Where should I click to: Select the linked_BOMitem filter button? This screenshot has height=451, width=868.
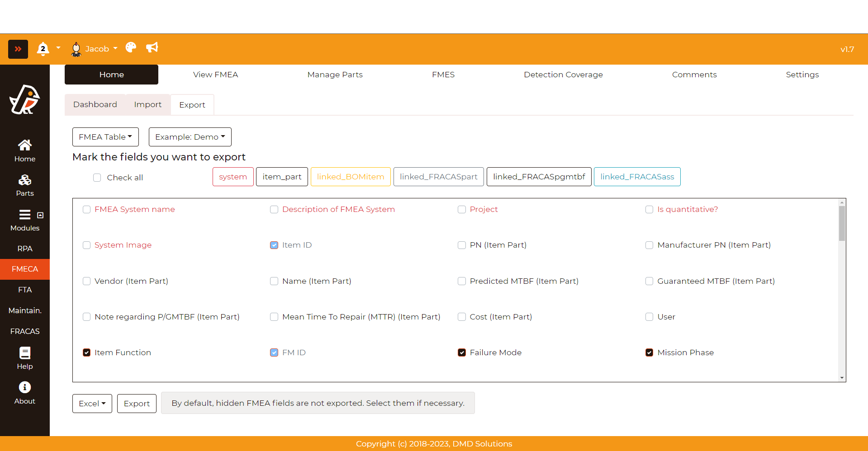(351, 177)
